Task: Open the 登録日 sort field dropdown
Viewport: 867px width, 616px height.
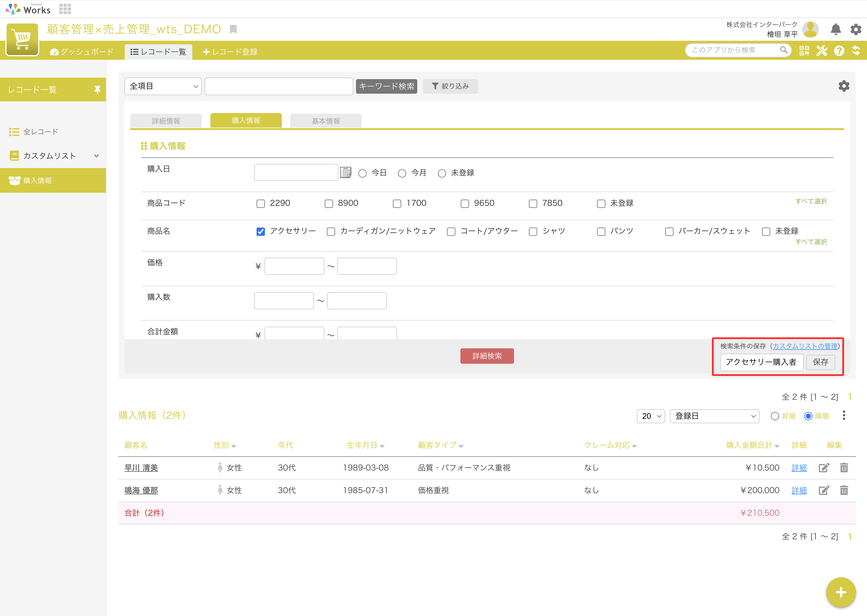Action: (714, 416)
